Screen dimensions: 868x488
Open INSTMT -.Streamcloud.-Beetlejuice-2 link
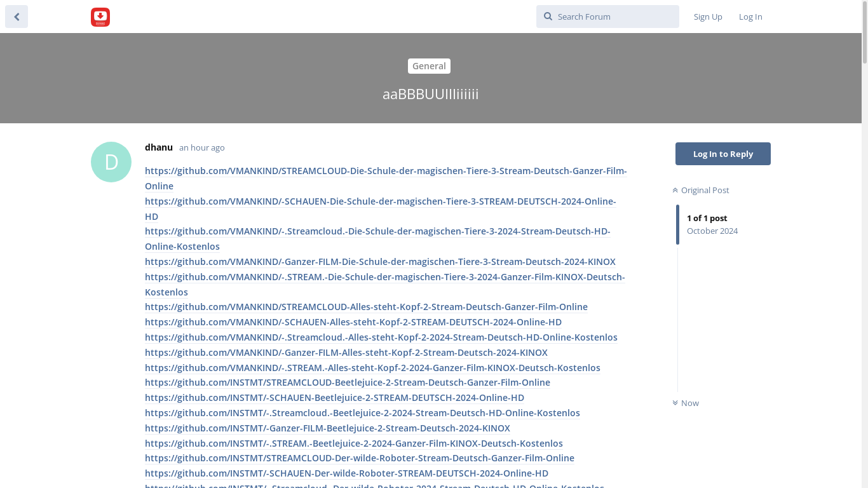pos(362,413)
